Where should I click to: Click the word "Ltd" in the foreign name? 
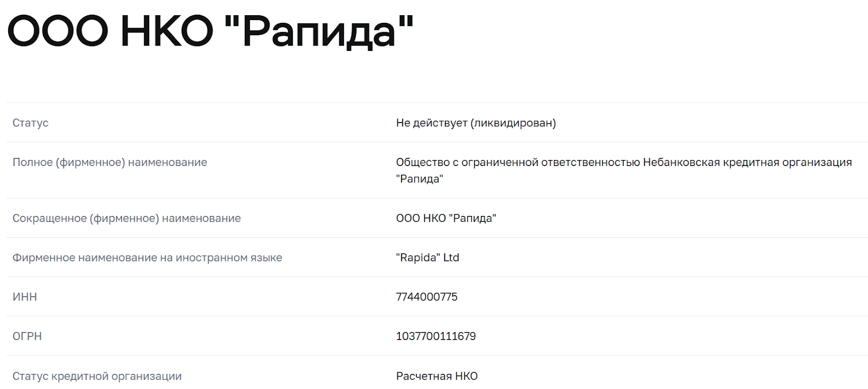(451, 258)
